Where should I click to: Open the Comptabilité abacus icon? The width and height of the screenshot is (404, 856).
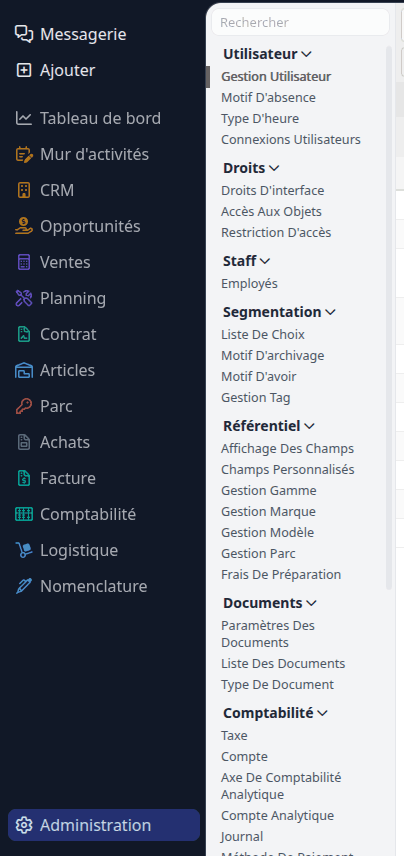pyautogui.click(x=23, y=515)
